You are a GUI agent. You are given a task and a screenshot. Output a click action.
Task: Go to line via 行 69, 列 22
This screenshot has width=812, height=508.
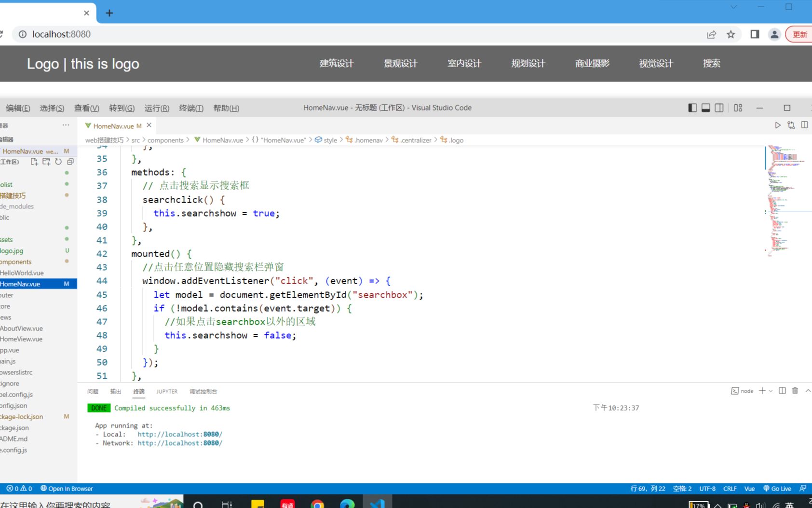(648, 489)
